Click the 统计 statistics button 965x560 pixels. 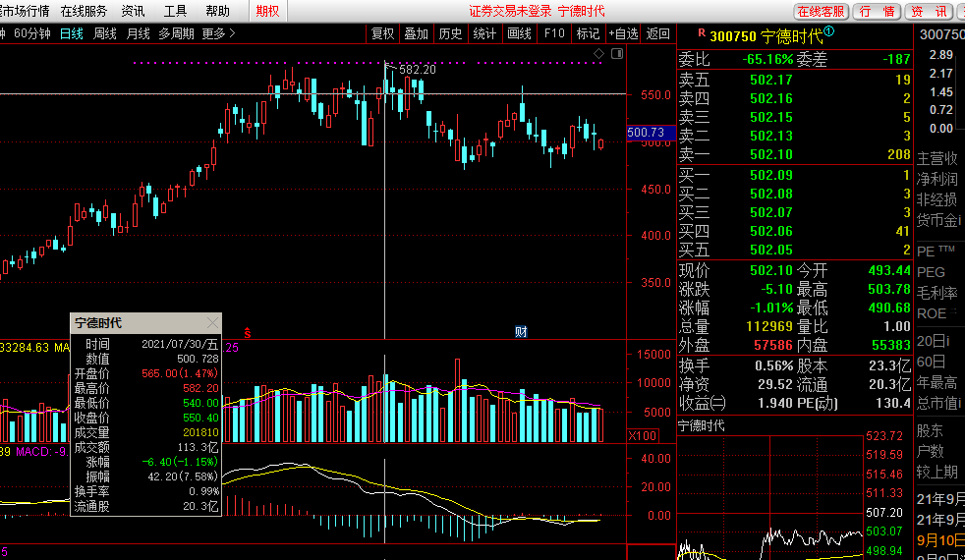[485, 33]
